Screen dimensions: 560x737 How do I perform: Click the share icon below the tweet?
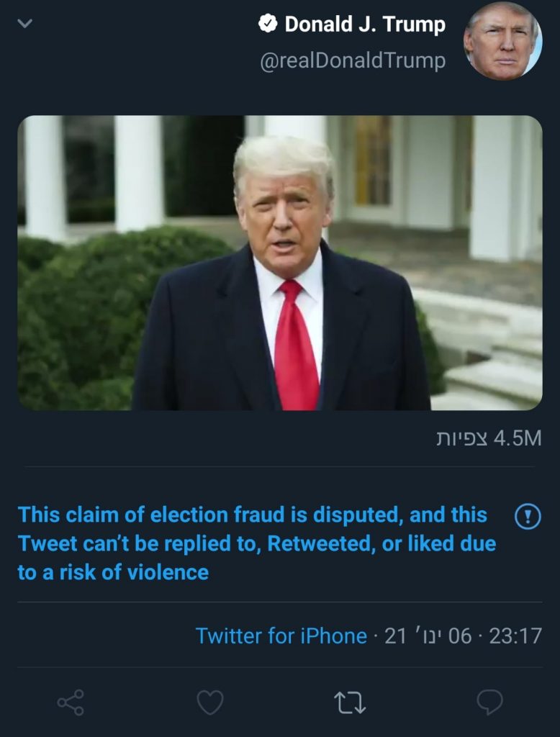(x=71, y=702)
